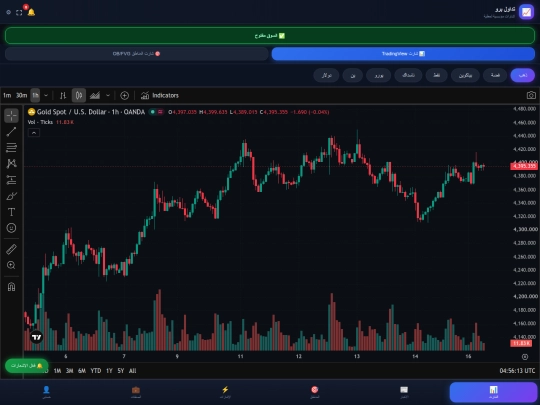Viewport: 540px width, 405px height.
Task: Click the 04:56:13 UTC clock
Action: tap(517, 371)
